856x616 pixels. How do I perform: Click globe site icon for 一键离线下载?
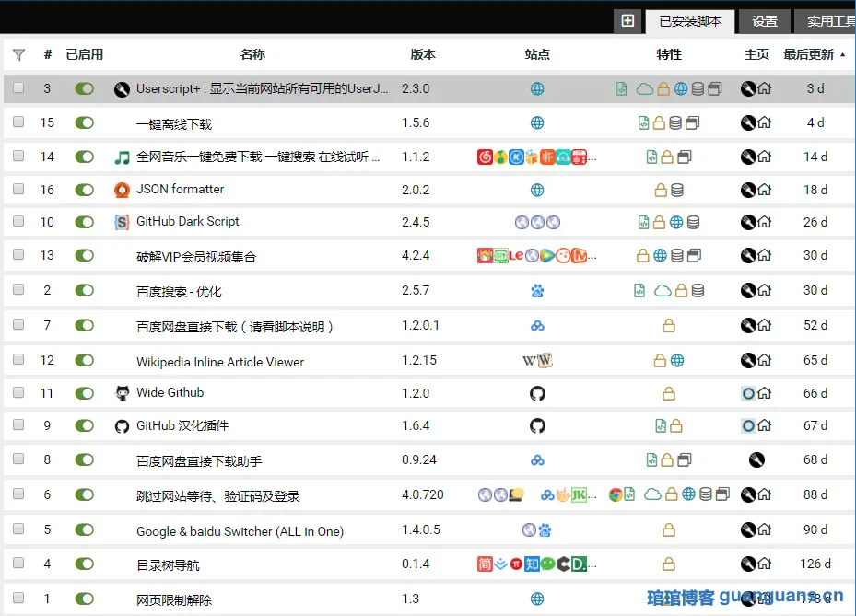coord(537,122)
